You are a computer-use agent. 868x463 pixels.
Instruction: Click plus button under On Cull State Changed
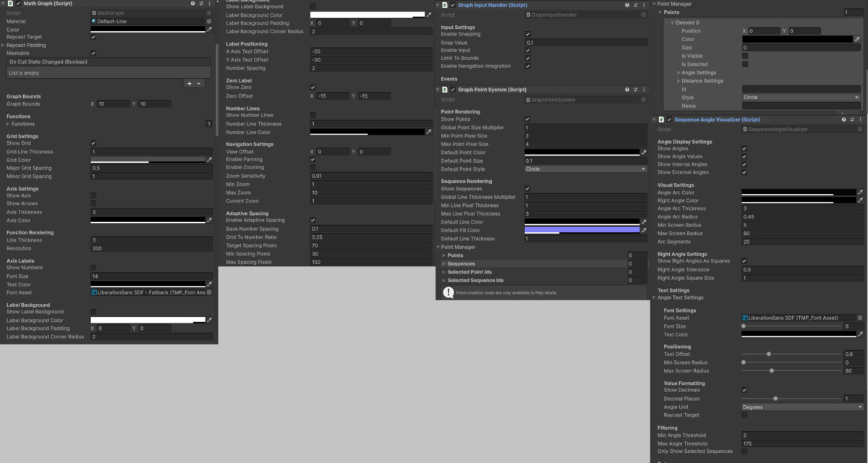pyautogui.click(x=190, y=84)
